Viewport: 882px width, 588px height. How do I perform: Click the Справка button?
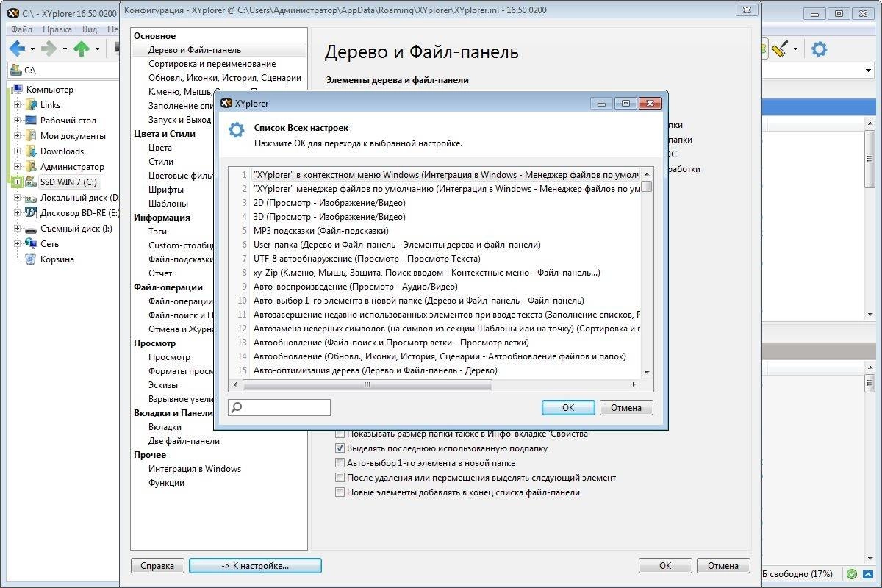(157, 566)
